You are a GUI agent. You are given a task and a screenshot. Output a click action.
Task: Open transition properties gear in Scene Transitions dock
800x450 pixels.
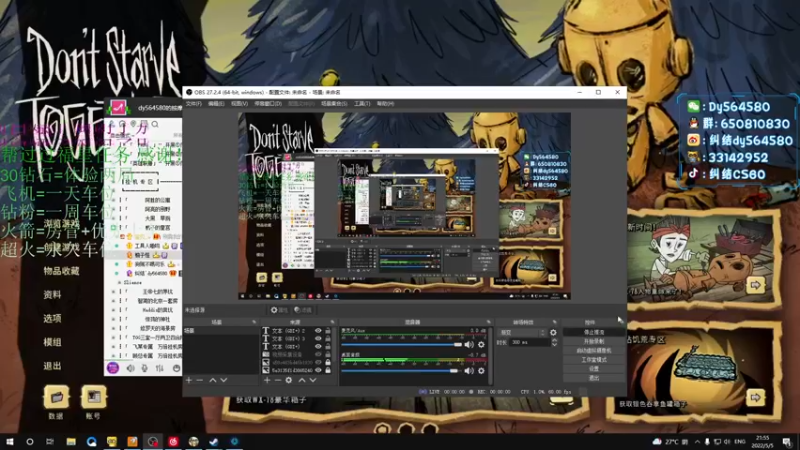click(554, 333)
